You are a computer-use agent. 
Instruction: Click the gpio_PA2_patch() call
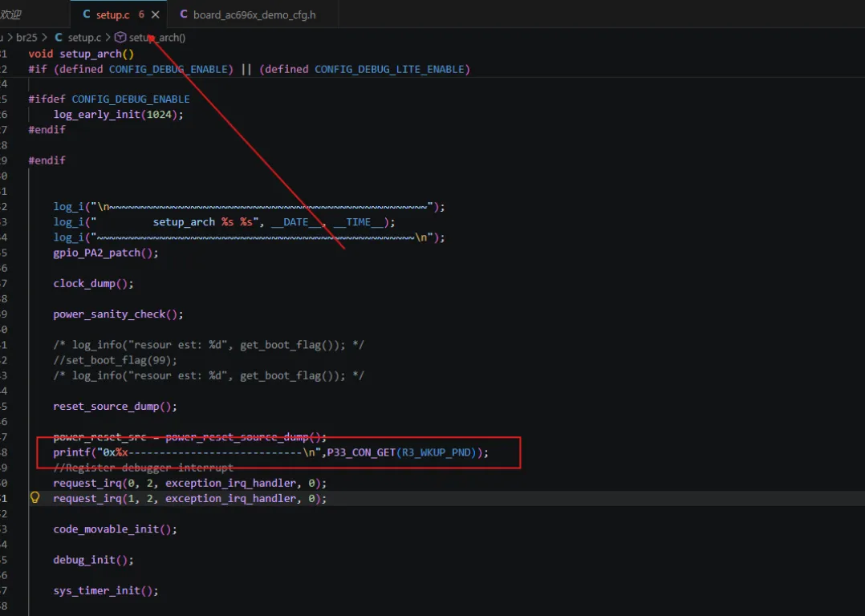[x=106, y=253]
